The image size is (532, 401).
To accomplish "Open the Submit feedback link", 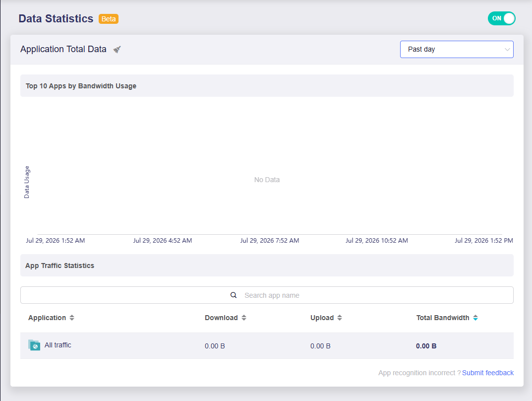I will coord(488,373).
